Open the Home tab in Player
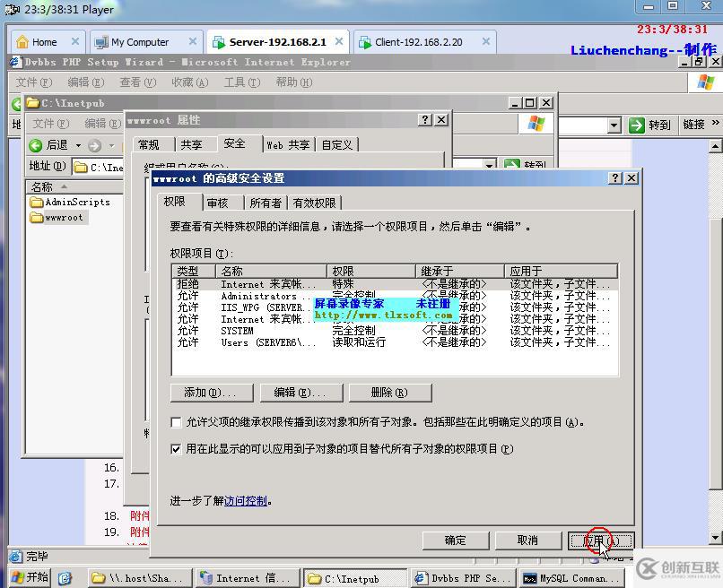 44,42
